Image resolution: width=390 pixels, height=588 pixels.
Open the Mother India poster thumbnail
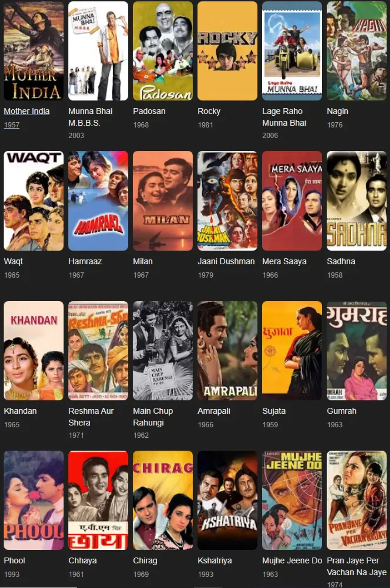(x=34, y=51)
